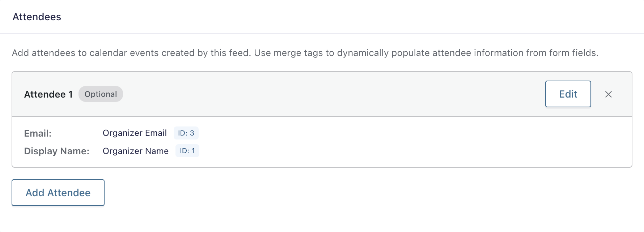Click the number 1 in the name ID badge

click(193, 151)
